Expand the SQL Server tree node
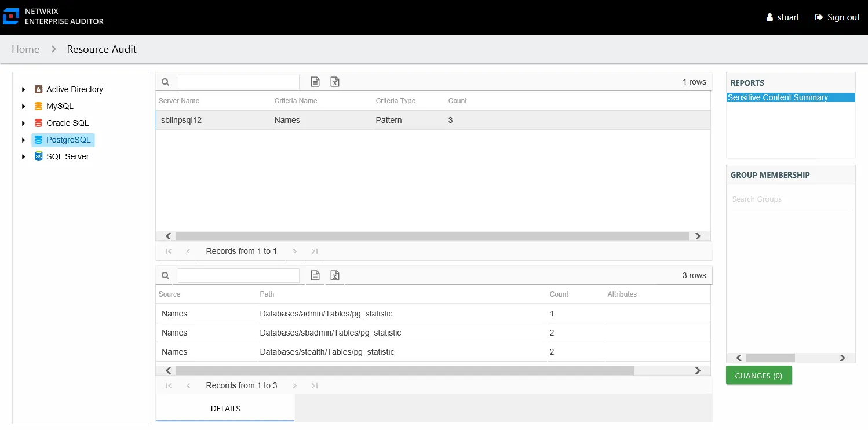This screenshot has width=868, height=430. click(23, 156)
